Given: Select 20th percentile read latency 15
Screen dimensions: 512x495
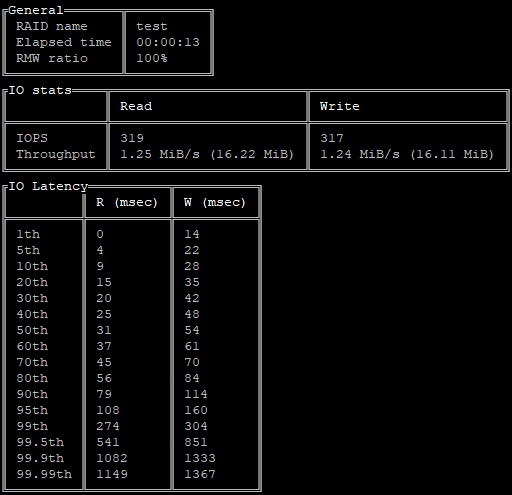Looking at the screenshot, I should point(104,282).
